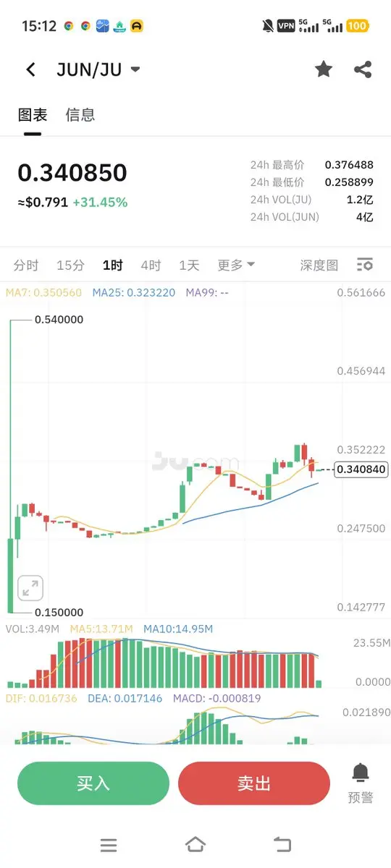Tap the back arrow icon
The width and height of the screenshot is (391, 868).
30,69
